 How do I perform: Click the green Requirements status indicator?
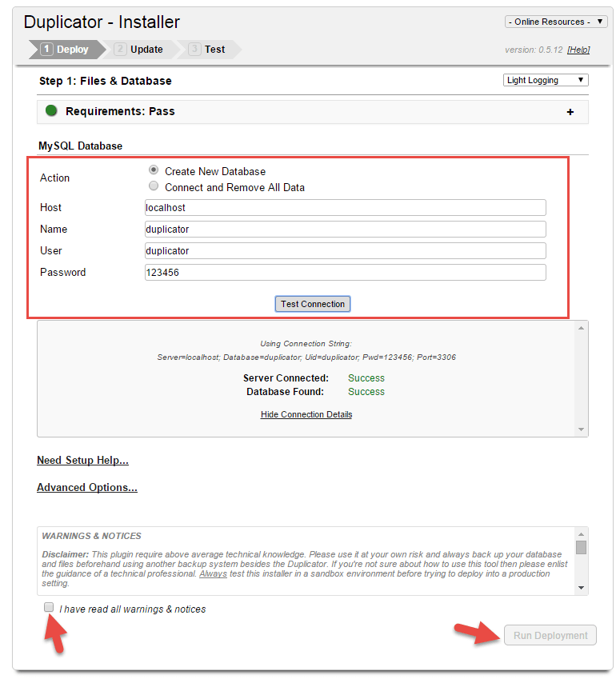coord(51,111)
